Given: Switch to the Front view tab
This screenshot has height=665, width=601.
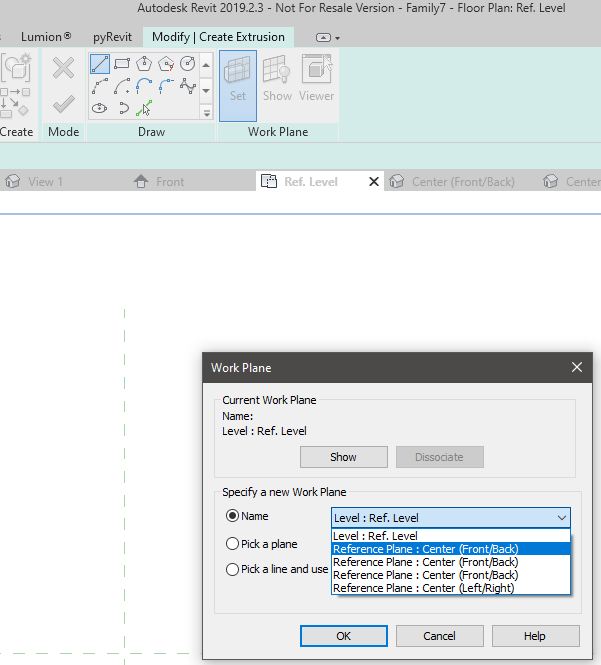Looking at the screenshot, I should click(170, 182).
